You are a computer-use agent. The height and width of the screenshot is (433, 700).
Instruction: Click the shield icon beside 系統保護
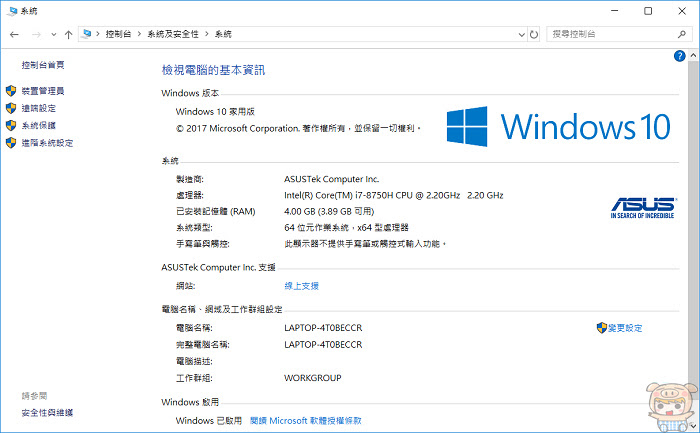click(11, 125)
